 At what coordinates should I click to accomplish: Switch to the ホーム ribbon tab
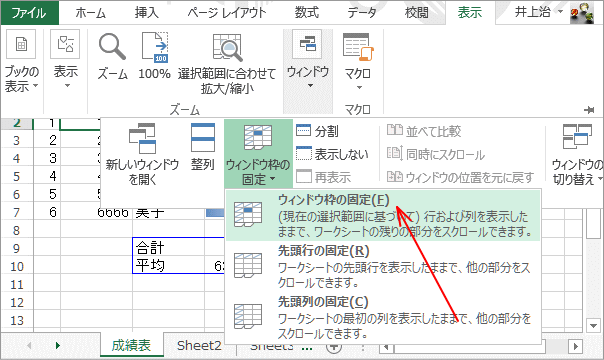91,13
